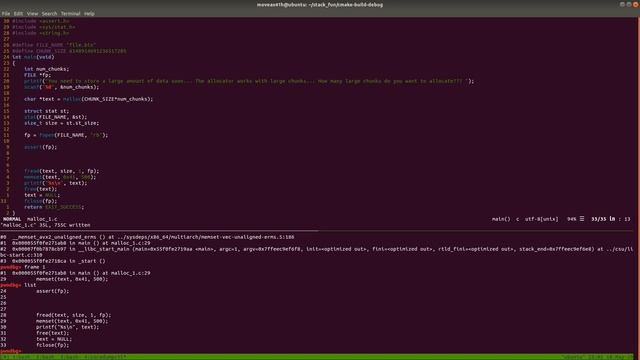Click 'size_t size = st.st_size;' line

tap(61, 123)
